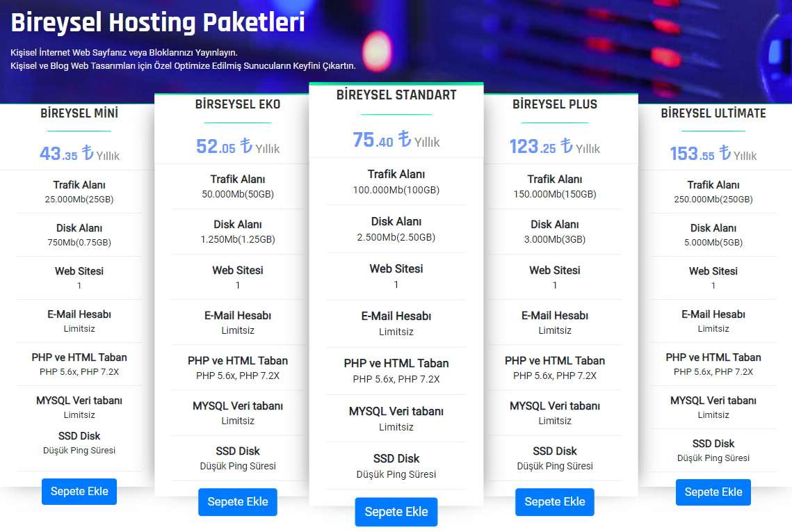The height and width of the screenshot is (532, 792).
Task: Click the lira symbol beside 123.25
Action: click(x=566, y=145)
